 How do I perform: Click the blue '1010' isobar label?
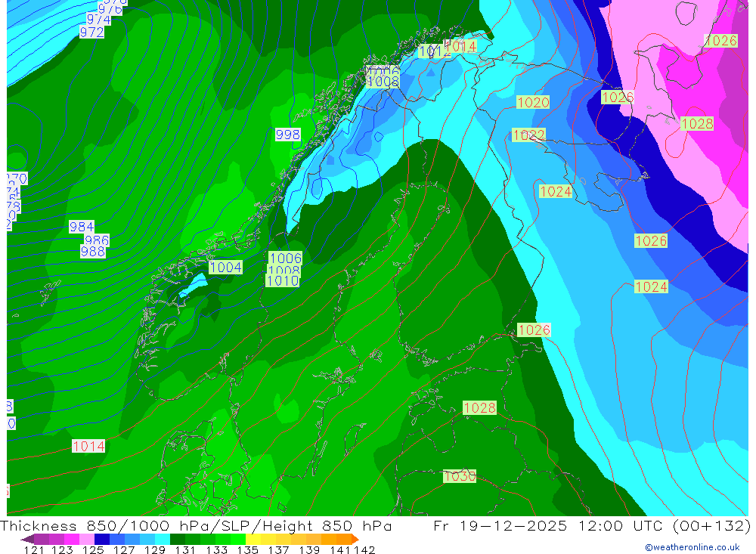pos(283,281)
